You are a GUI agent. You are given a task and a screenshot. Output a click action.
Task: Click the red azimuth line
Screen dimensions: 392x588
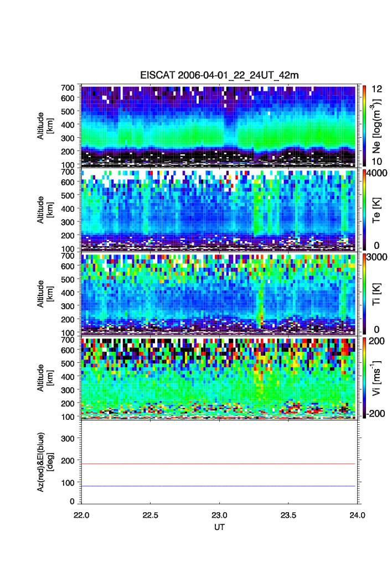click(x=218, y=464)
